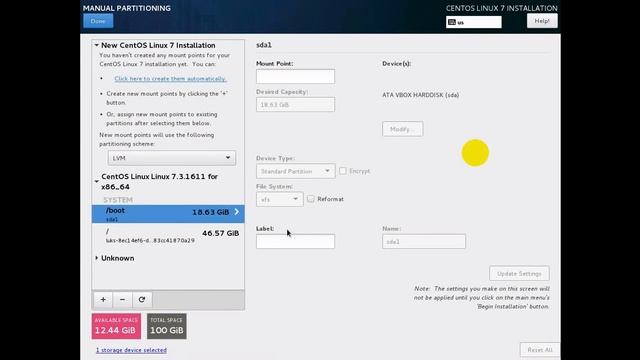
Task: Click the Mount Point input field
Action: tap(296, 76)
